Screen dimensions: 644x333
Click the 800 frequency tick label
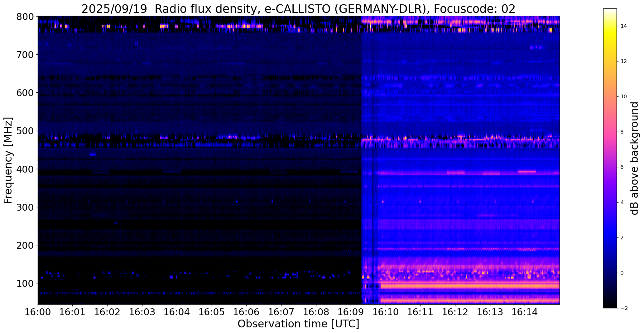click(x=25, y=17)
